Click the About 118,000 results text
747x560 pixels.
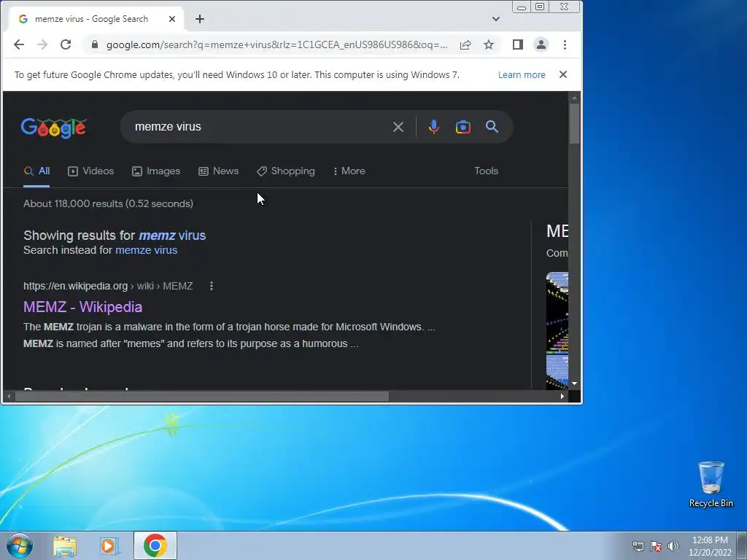click(108, 204)
